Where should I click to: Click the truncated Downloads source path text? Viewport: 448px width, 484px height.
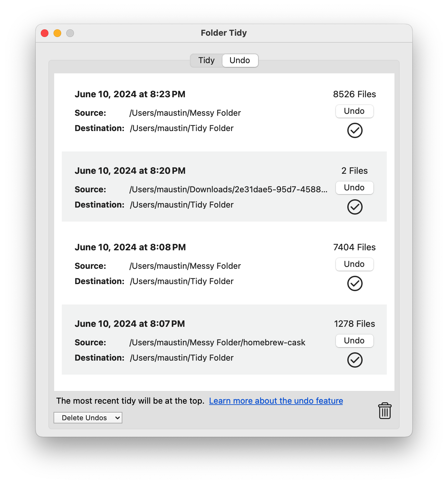pyautogui.click(x=228, y=189)
